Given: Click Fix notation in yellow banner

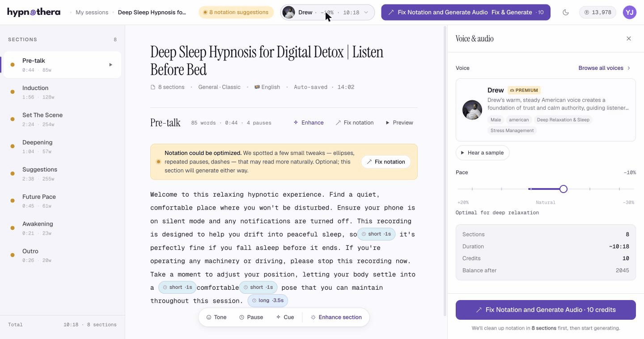Looking at the screenshot, I should pos(386,162).
